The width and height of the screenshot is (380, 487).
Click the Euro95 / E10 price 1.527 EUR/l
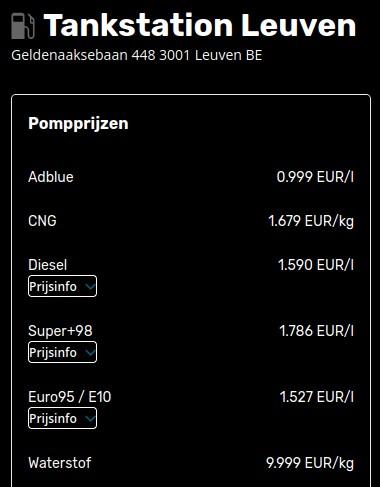316,397
